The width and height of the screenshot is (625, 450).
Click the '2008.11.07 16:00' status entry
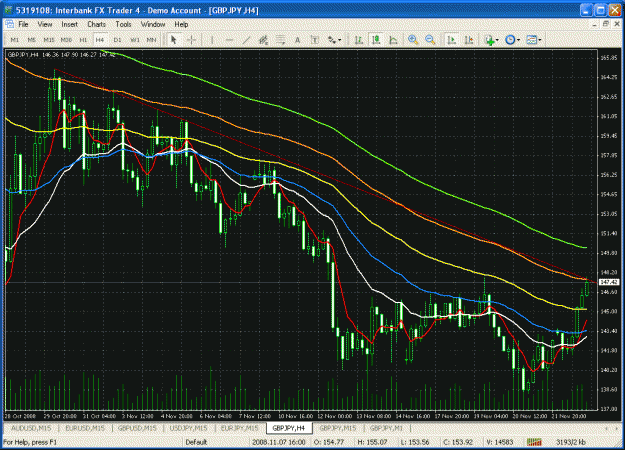279,442
